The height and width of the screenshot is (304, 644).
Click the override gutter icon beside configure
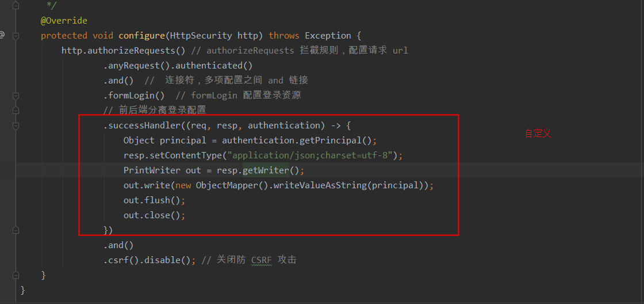(2, 35)
